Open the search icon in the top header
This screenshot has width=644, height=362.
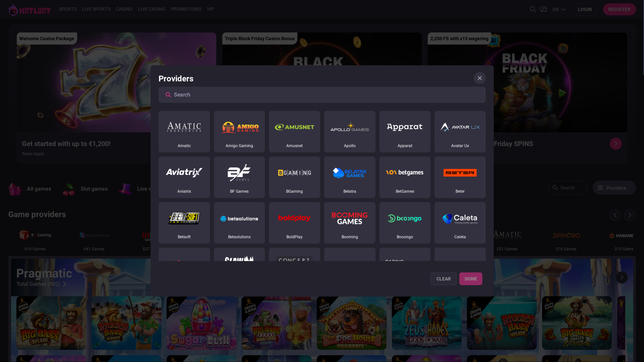pyautogui.click(x=533, y=9)
